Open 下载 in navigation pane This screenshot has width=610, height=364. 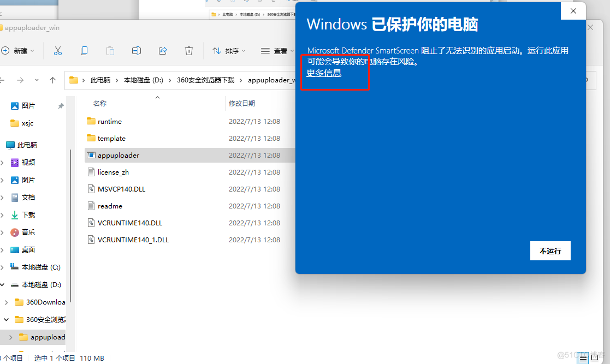(x=28, y=214)
